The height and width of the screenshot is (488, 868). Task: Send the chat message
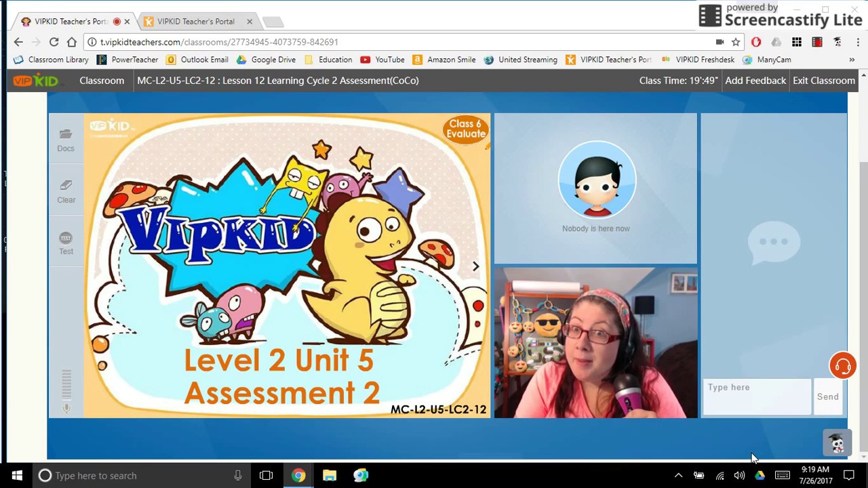827,396
